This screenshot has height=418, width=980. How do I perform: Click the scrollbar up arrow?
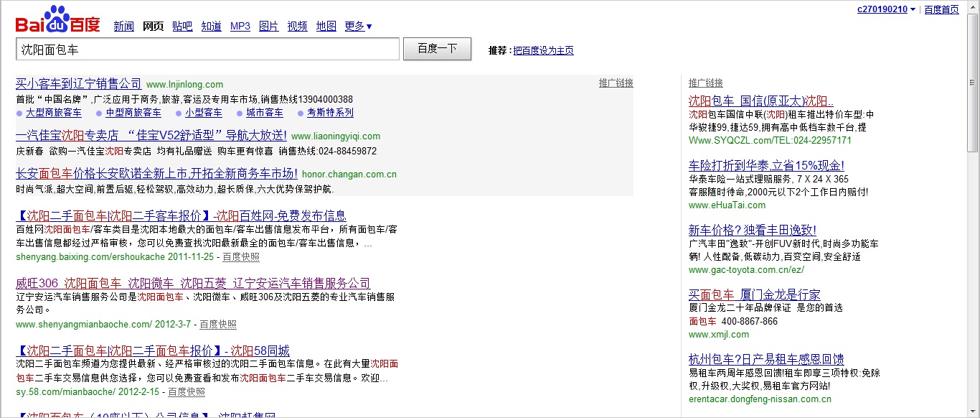973,6
